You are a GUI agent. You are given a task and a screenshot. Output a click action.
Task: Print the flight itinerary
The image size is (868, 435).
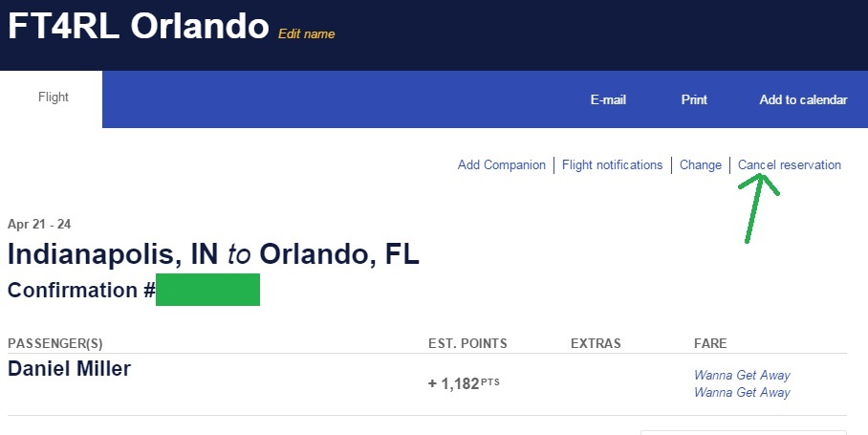(694, 99)
